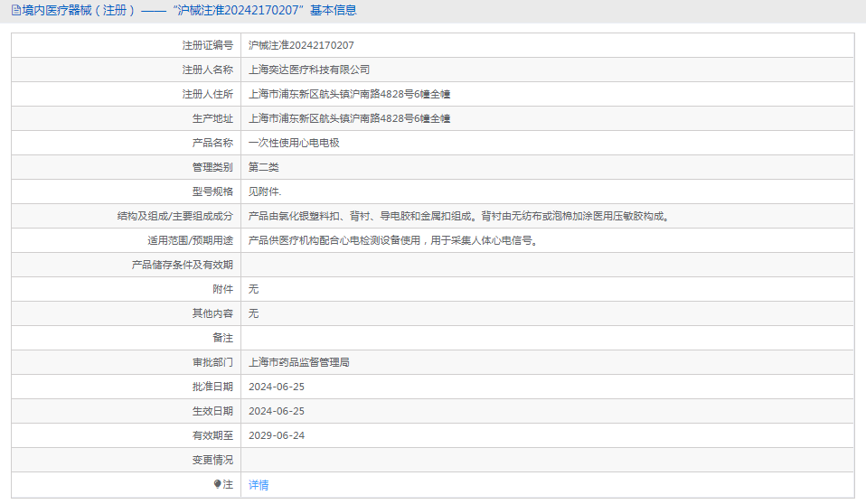Viewport: 866px width, 504px height.
Task: Click the 见附件. value in 型号规格 row
Action: click(x=265, y=191)
